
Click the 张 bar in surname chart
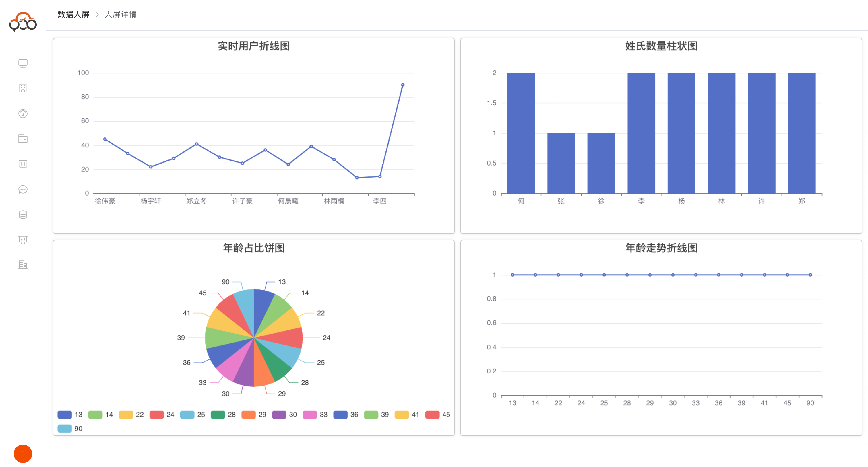[x=561, y=163]
